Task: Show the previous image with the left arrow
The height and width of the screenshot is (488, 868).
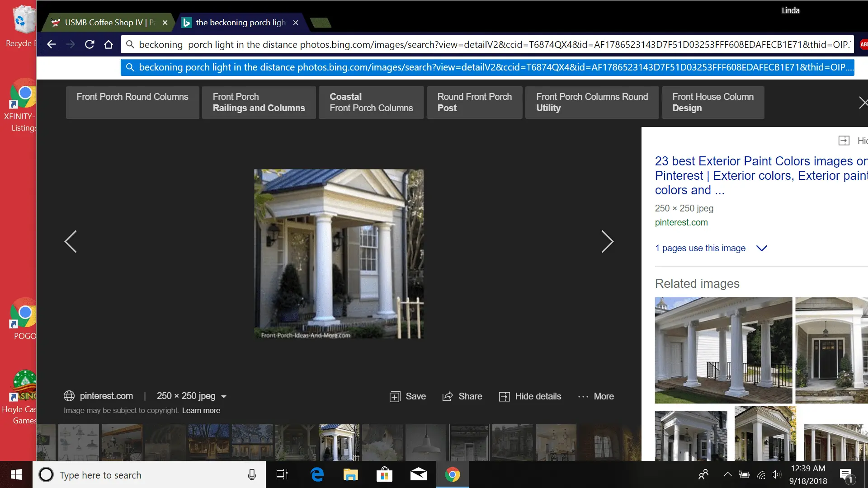Action: [71, 241]
